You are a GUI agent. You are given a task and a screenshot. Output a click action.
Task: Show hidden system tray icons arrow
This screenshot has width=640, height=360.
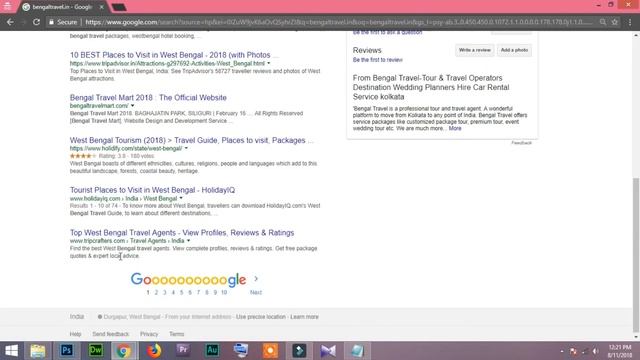[x=562, y=351]
